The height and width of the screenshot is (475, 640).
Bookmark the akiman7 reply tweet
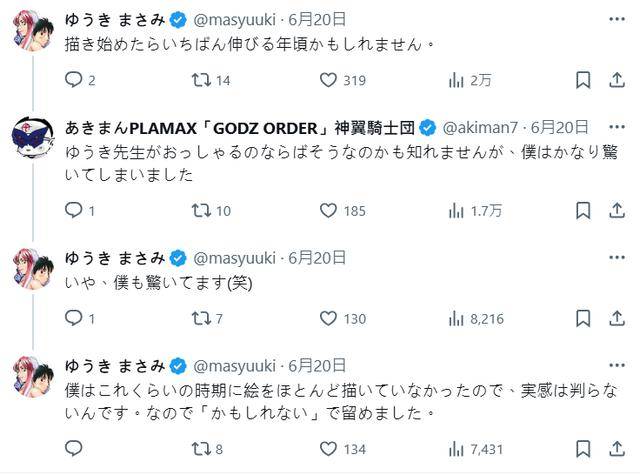point(583,211)
